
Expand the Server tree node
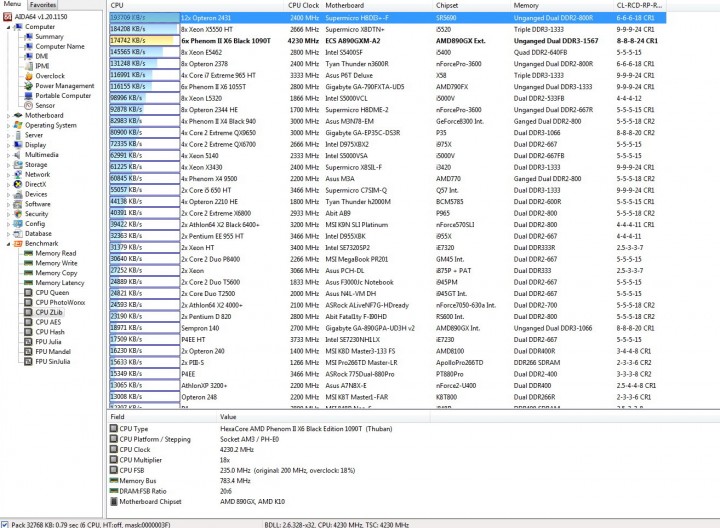click(x=8, y=135)
